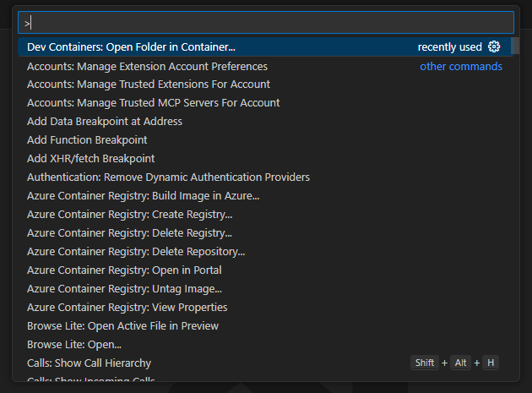Run Azure Container Registry: Open in Portal
532x393 pixels.
pos(264,270)
